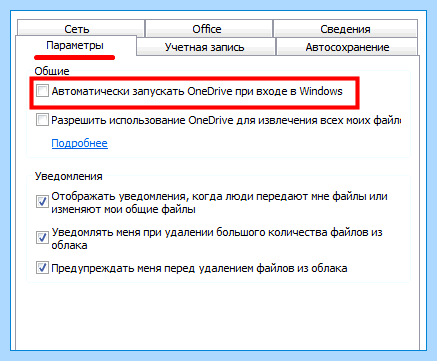Image resolution: width=437 pixels, height=361 pixels.
Task: Open the Office tab
Action: coord(209,29)
